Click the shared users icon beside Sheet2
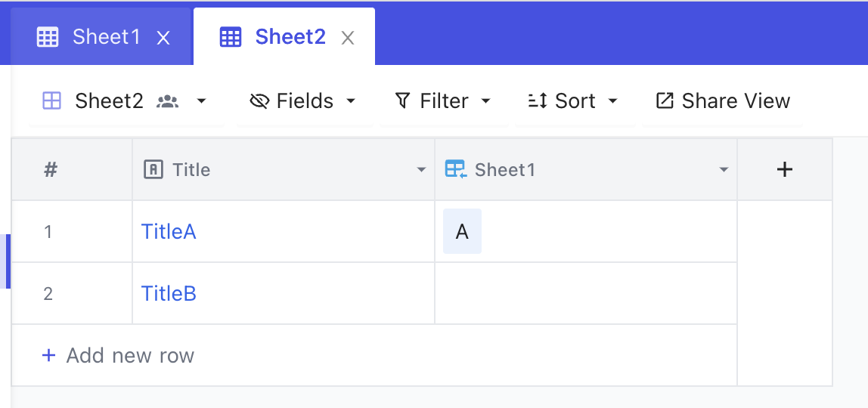 (168, 101)
